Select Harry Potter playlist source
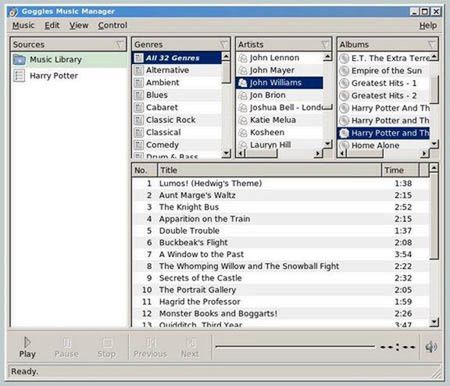The width and height of the screenshot is (450, 386). [69, 76]
